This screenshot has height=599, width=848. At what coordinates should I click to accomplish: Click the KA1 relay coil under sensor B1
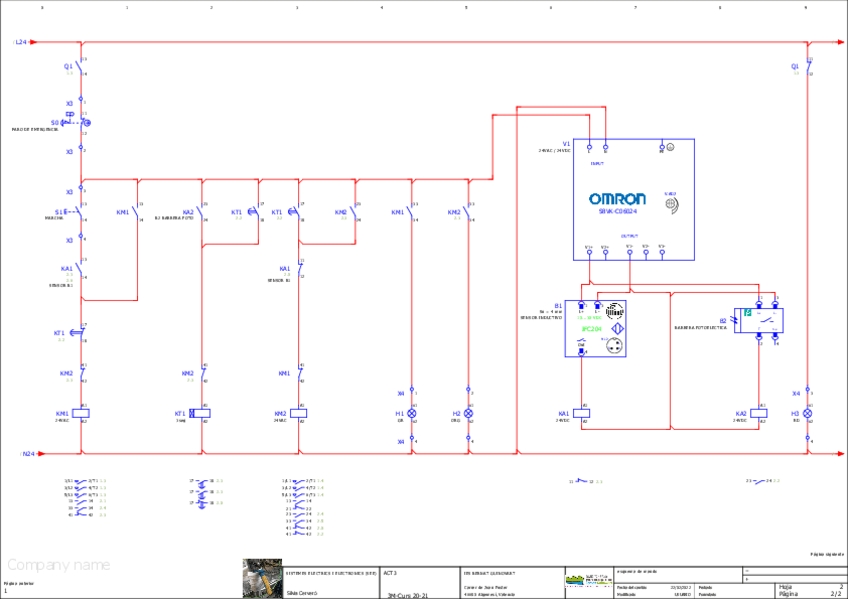tap(582, 413)
